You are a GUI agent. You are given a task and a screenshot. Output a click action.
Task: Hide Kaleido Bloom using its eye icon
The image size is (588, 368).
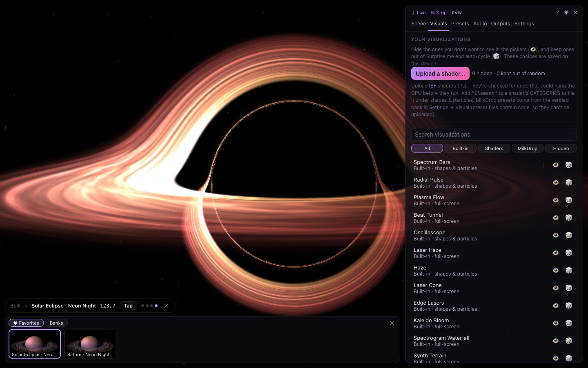tap(555, 323)
